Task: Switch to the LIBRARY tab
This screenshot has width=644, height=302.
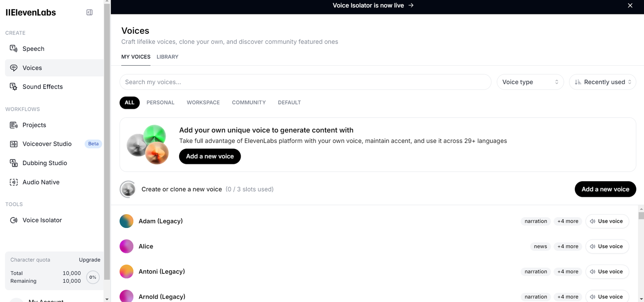Action: 167,57
